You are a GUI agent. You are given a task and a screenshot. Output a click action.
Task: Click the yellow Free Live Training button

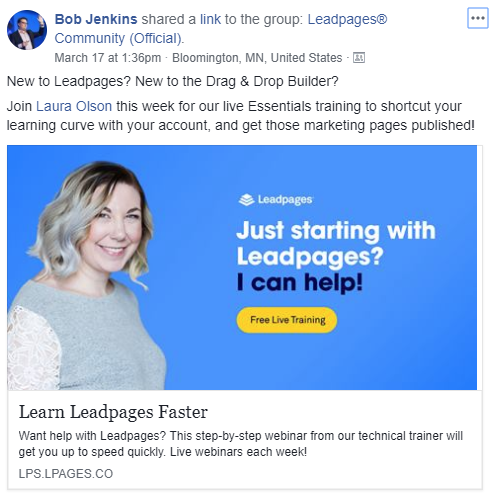287,320
